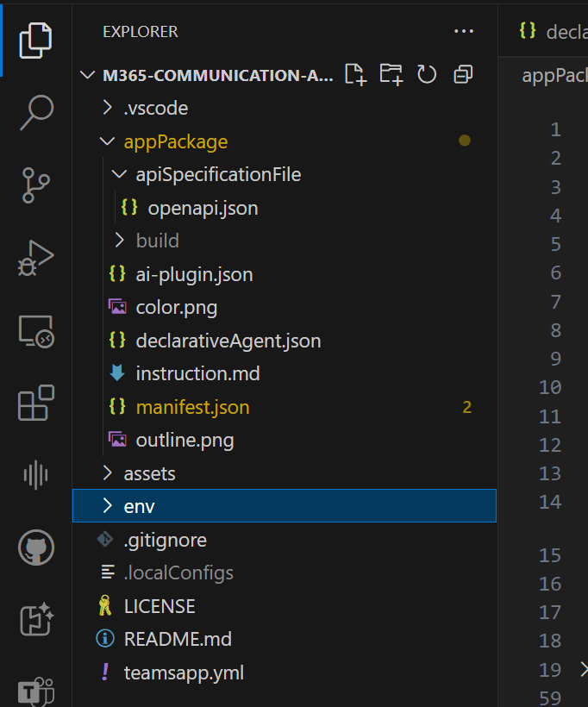The image size is (588, 707).
Task: Open the Views and More Actions menu
Action: click(464, 31)
